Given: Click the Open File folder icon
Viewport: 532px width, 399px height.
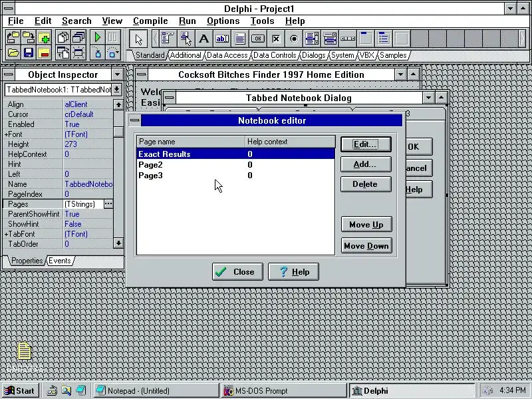Looking at the screenshot, I should pyautogui.click(x=13, y=53).
